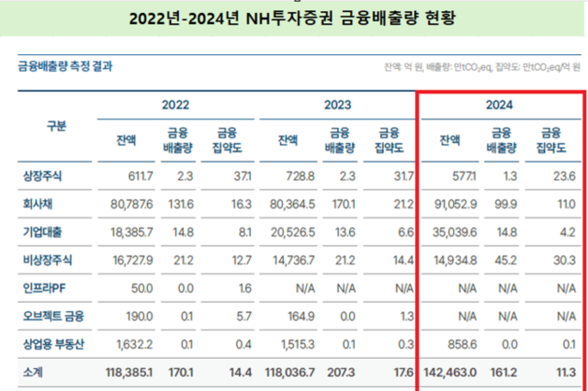Image resolution: width=588 pixels, height=391 pixels.
Task: Select the '인프라PF' row label
Action: (44, 288)
